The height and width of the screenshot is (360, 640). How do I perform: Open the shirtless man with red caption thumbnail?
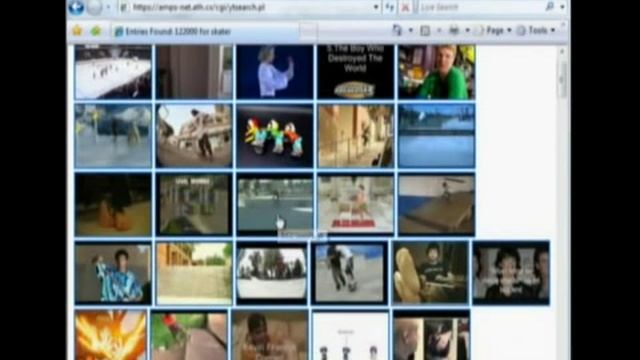(x=356, y=204)
